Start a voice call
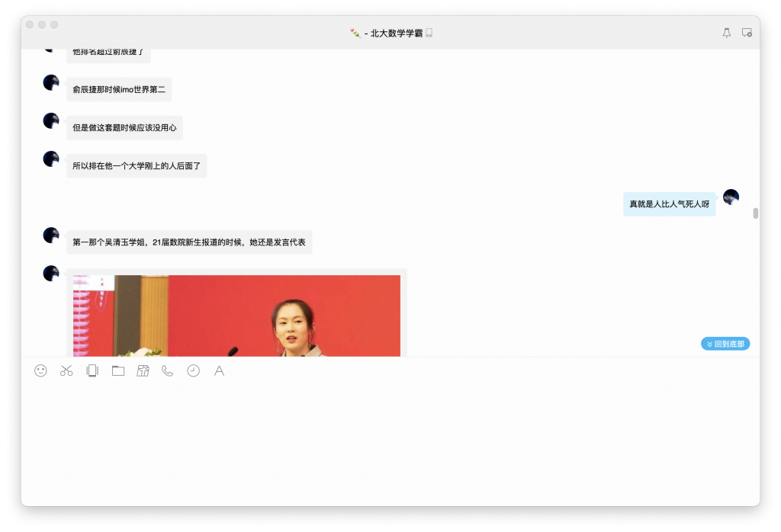Screen dimensions: 781x532 pyautogui.click(x=168, y=370)
